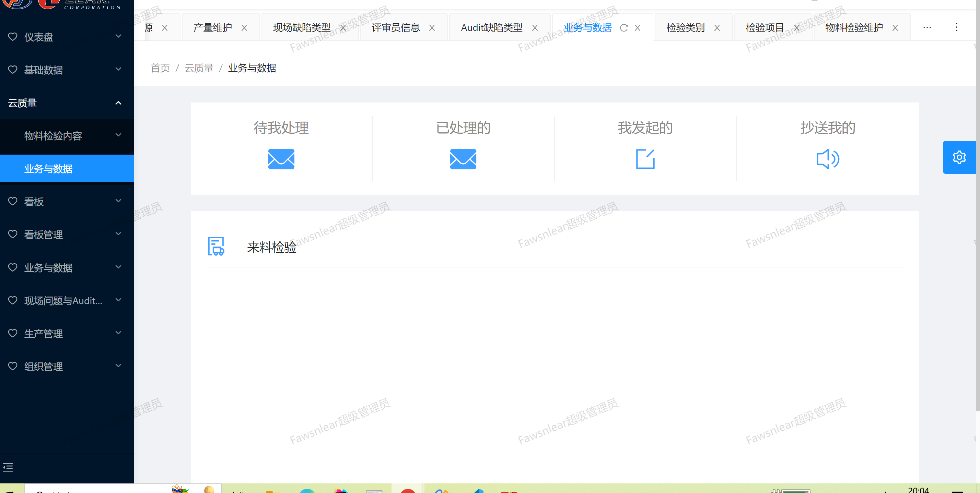Open the blue settings gear panel

tap(959, 157)
